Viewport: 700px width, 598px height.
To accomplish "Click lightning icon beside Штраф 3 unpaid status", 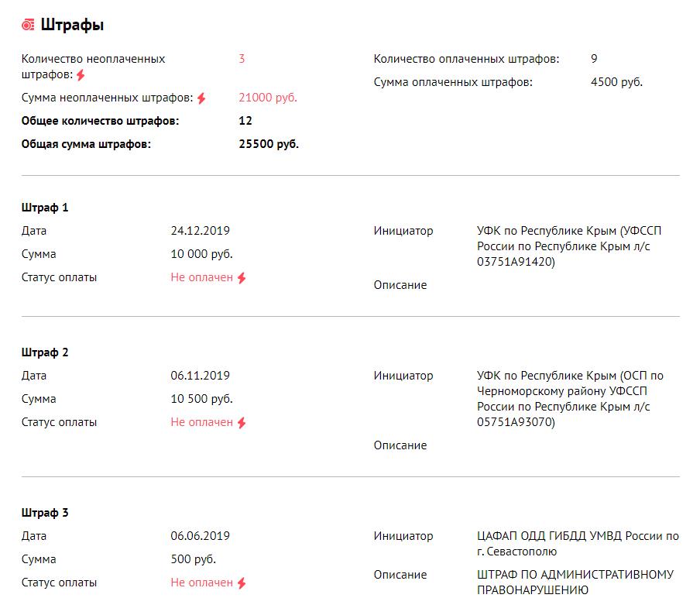I will (x=242, y=583).
